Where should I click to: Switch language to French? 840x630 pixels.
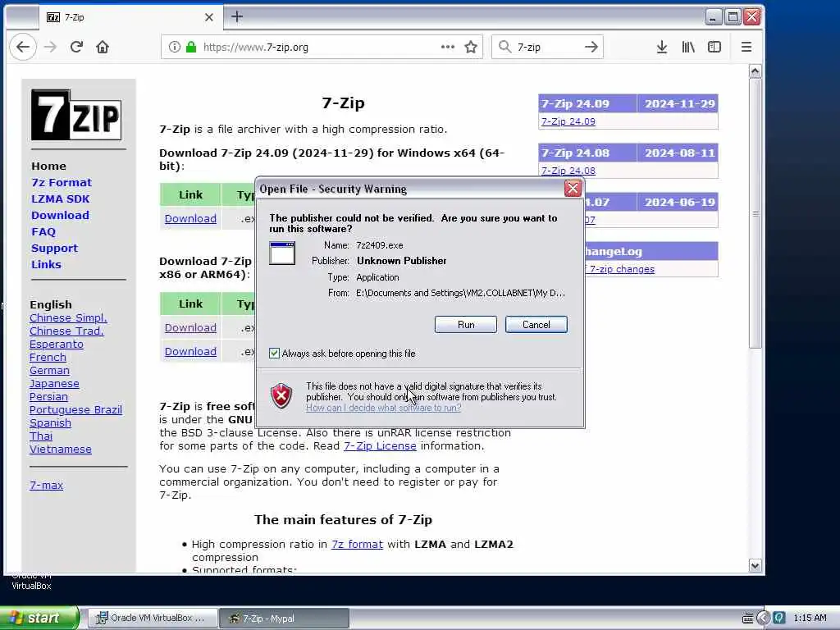(48, 358)
